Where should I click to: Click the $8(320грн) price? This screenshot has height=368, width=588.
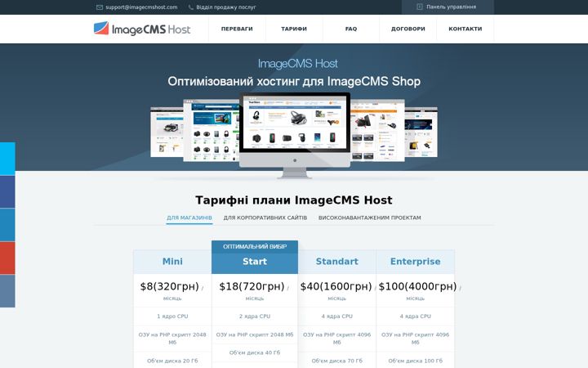[170, 286]
